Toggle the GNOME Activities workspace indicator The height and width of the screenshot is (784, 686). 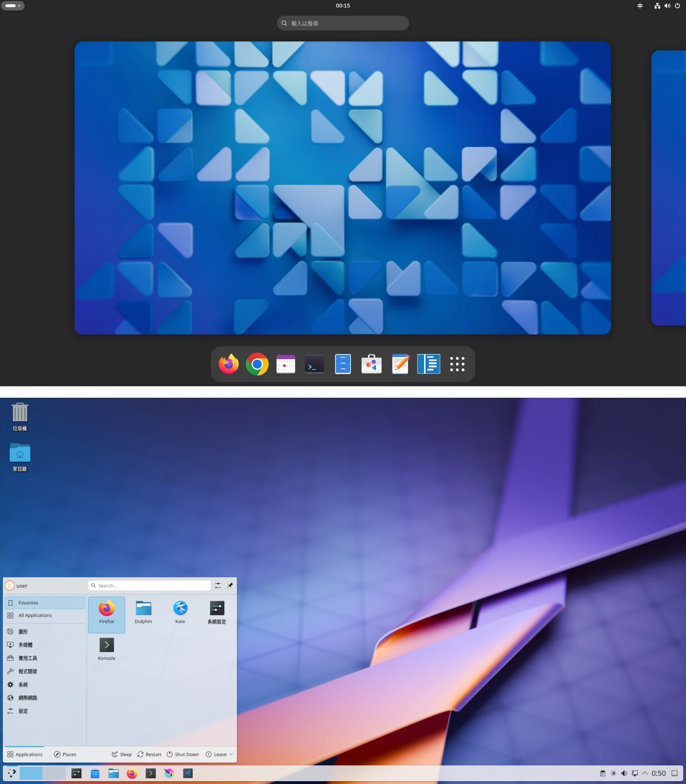click(13, 6)
